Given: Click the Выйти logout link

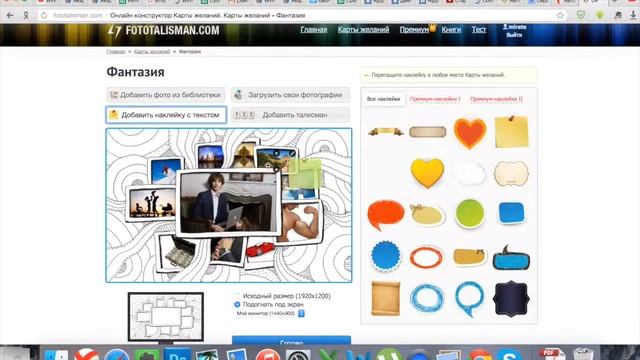Looking at the screenshot, I should [x=514, y=35].
